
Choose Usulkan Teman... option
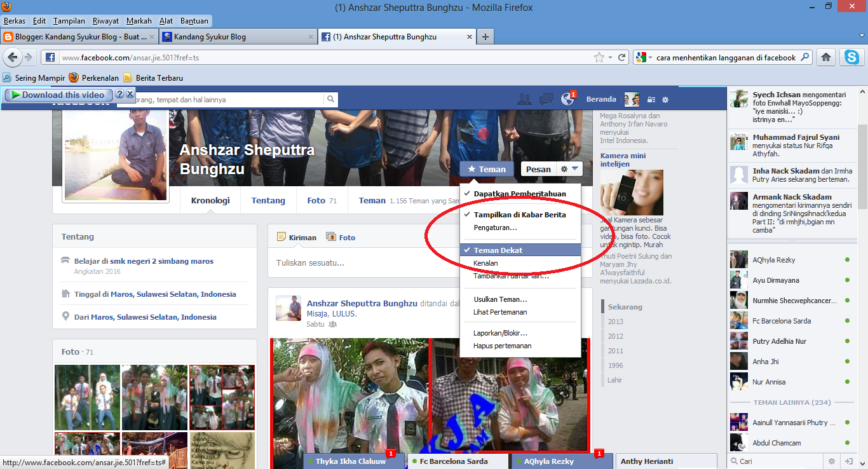pos(520,299)
